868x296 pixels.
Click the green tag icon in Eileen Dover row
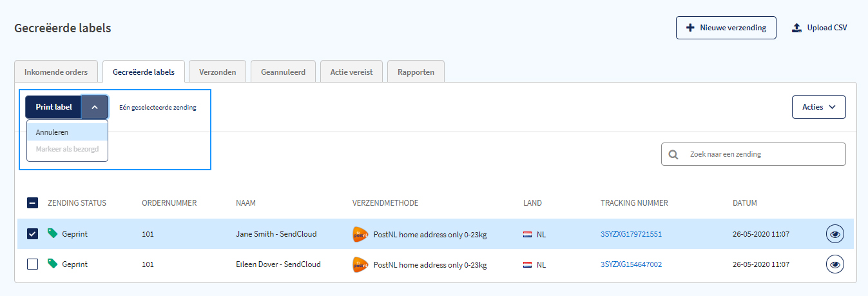[53, 264]
